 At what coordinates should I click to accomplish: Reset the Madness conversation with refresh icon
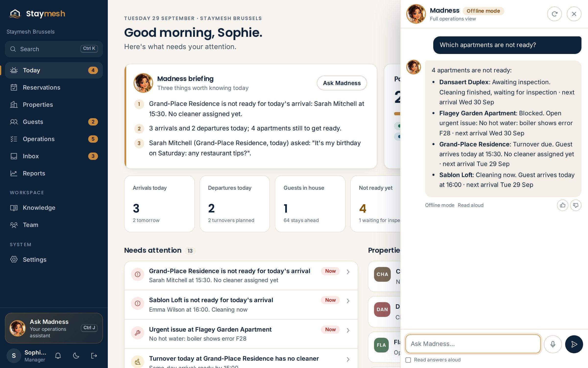(554, 14)
